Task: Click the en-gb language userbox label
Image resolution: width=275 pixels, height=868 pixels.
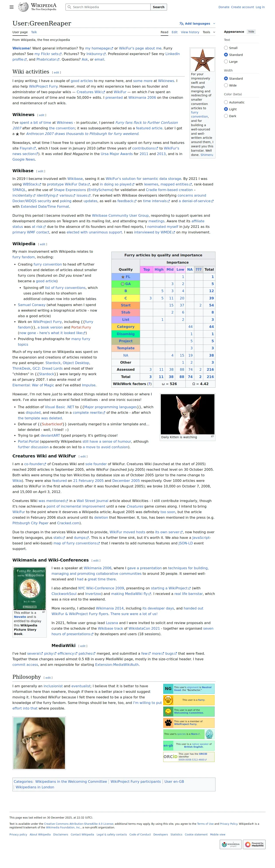Action: 168,746
